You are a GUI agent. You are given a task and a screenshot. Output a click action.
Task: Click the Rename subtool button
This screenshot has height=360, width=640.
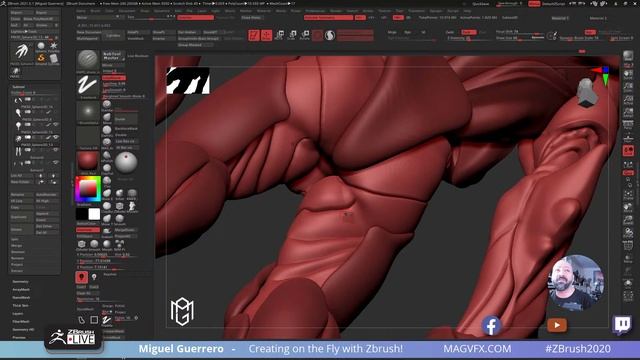[x=21, y=195]
